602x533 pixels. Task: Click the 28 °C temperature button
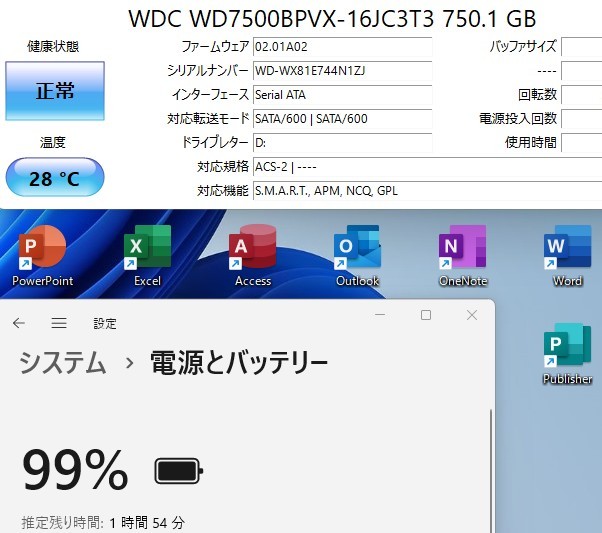point(55,177)
